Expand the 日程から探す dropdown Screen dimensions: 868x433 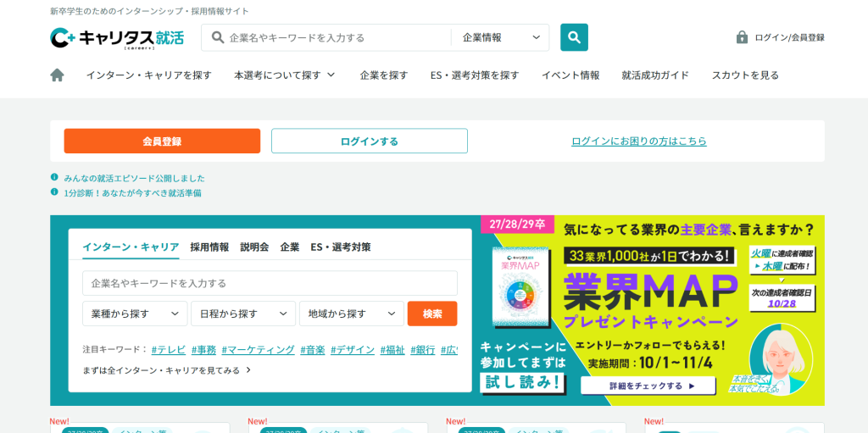point(243,314)
